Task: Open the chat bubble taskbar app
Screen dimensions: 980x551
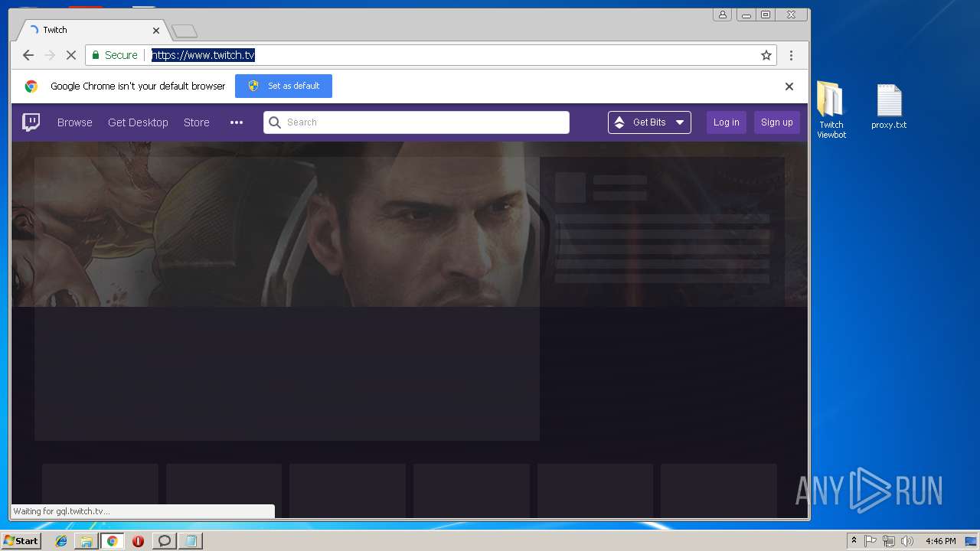Action: tap(164, 541)
